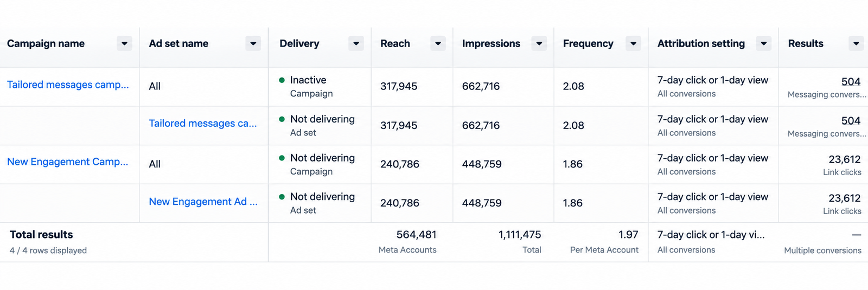Click results 23,612 in New Engagement ad set row
This screenshot has width=868, height=290.
coord(844,198)
